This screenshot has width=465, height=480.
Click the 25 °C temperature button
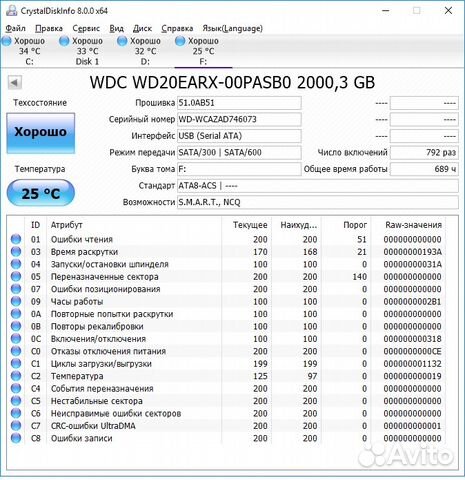41,193
